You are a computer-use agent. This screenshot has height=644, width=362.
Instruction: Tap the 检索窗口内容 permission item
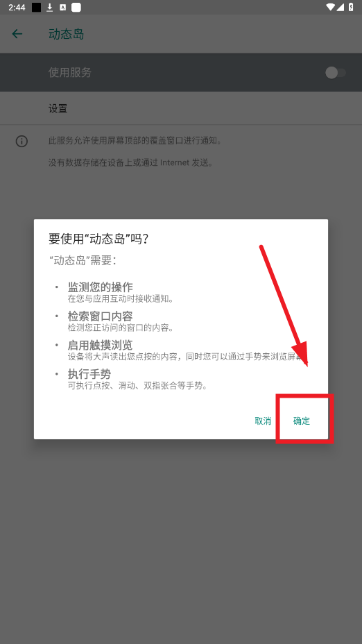(x=121, y=321)
